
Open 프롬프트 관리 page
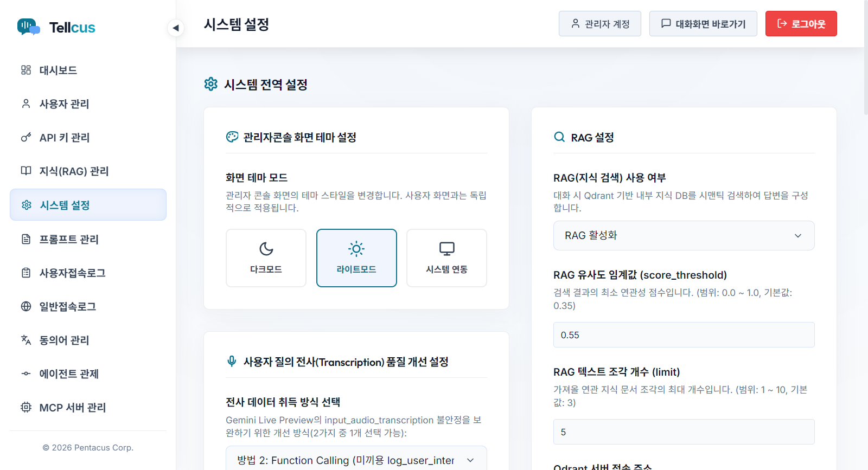click(x=88, y=239)
